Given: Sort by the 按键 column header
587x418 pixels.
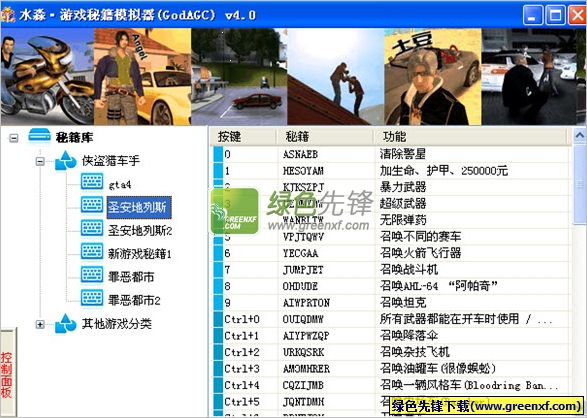Looking at the screenshot, I should tap(243, 137).
